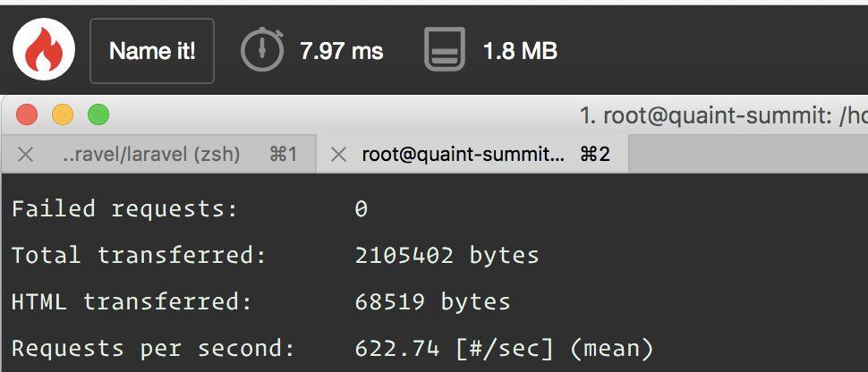Click the stopwatch timer icon
The image size is (868, 372).
click(x=262, y=50)
